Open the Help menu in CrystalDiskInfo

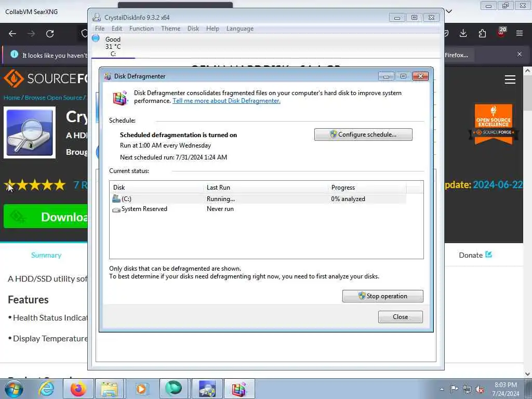pos(212,29)
